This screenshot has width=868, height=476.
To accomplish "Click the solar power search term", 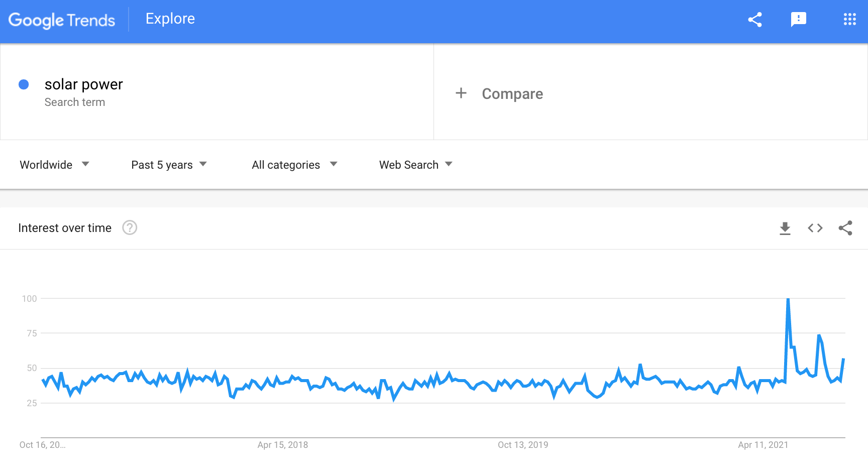I will [x=83, y=84].
